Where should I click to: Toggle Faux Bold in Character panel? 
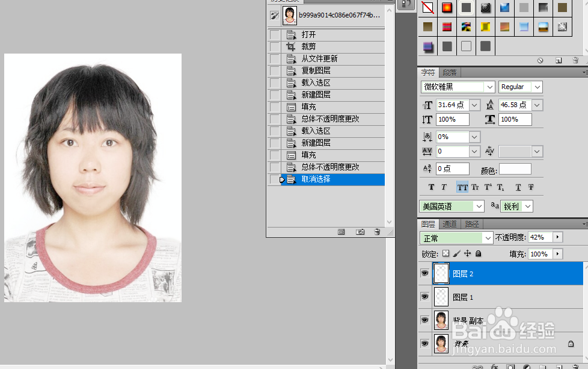click(x=431, y=187)
